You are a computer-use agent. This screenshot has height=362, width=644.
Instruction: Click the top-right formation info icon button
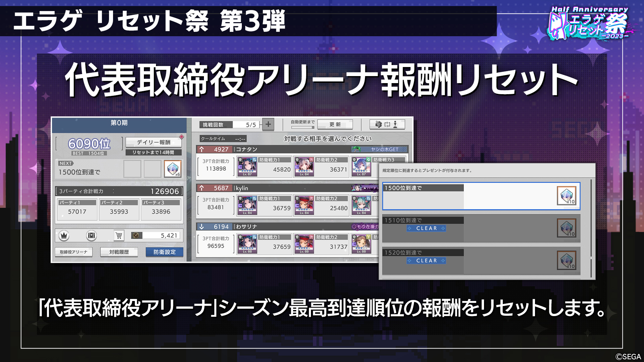click(x=387, y=124)
